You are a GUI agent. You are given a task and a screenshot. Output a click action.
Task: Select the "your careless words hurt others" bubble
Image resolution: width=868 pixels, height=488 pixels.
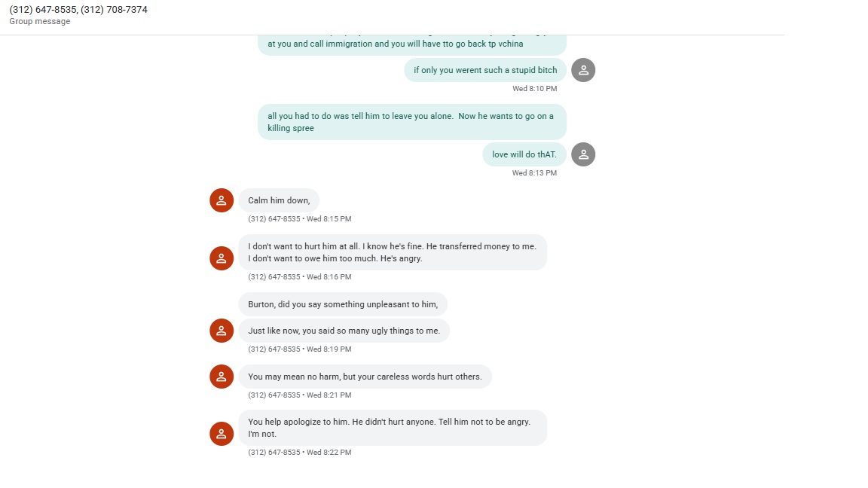(x=365, y=377)
